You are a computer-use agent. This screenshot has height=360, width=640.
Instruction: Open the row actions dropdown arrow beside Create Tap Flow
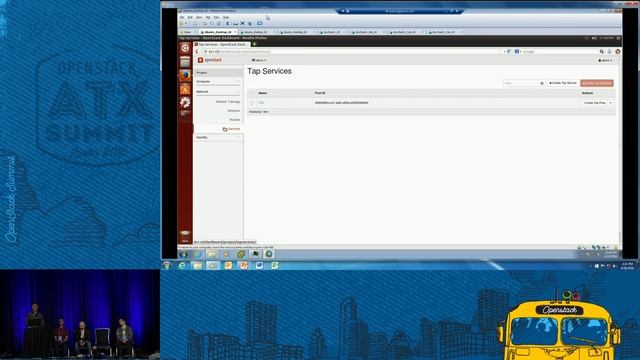[x=611, y=103]
